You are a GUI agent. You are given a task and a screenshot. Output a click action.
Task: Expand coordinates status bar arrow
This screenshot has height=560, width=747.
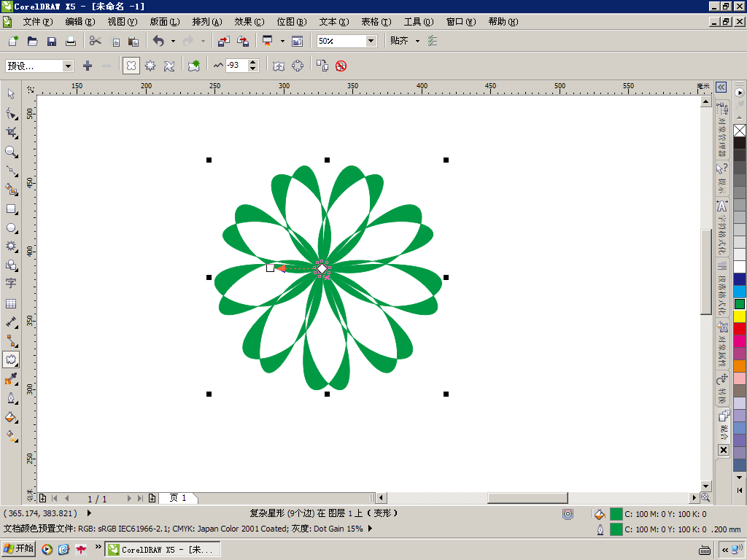pyautogui.click(x=89, y=513)
